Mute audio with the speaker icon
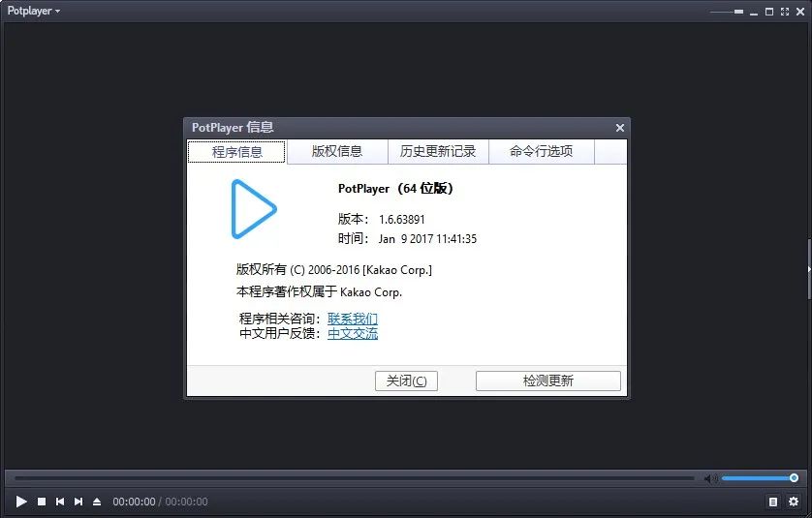This screenshot has width=812, height=518. [x=710, y=478]
